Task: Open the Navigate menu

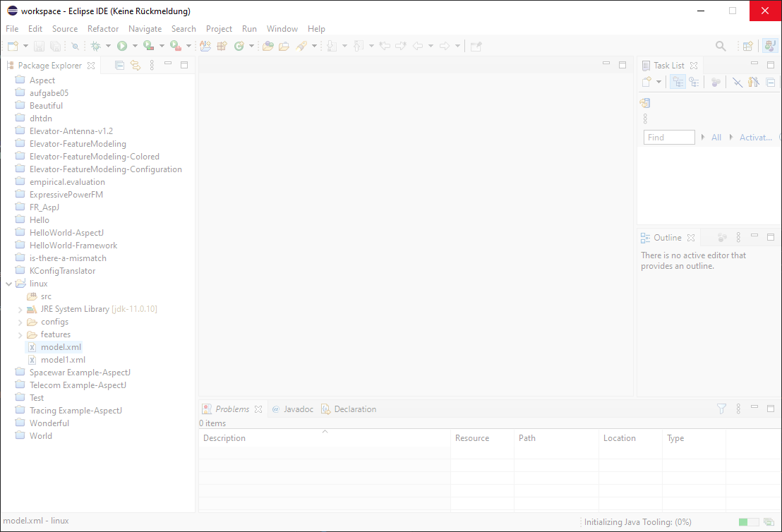Action: coord(145,29)
